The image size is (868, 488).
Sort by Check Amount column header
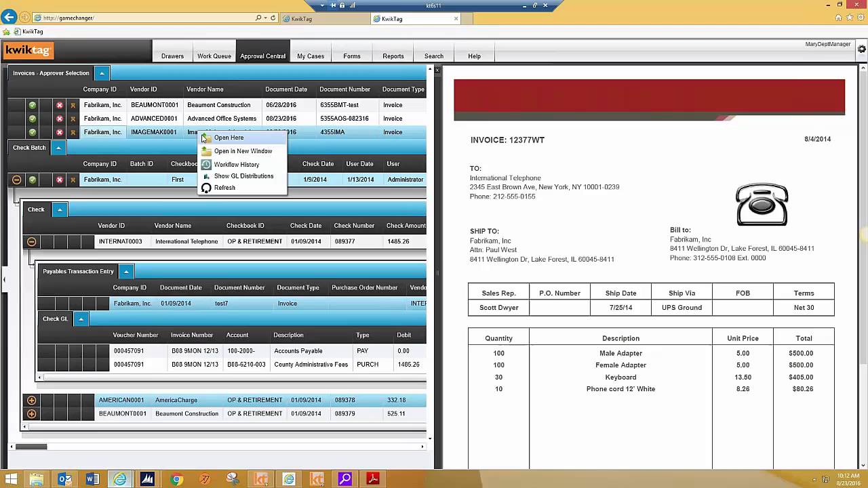[x=406, y=226]
